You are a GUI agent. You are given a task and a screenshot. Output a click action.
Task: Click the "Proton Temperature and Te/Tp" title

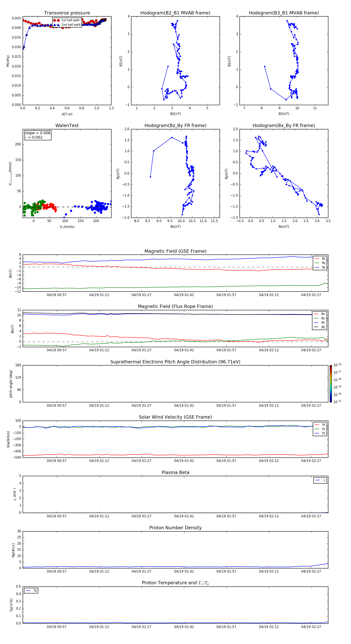(x=175, y=583)
